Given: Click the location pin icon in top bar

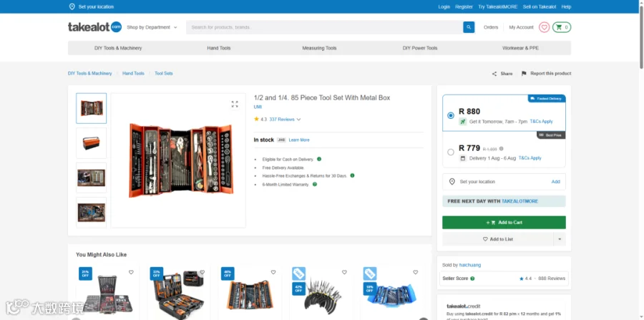Looking at the screenshot, I should click(x=72, y=6).
